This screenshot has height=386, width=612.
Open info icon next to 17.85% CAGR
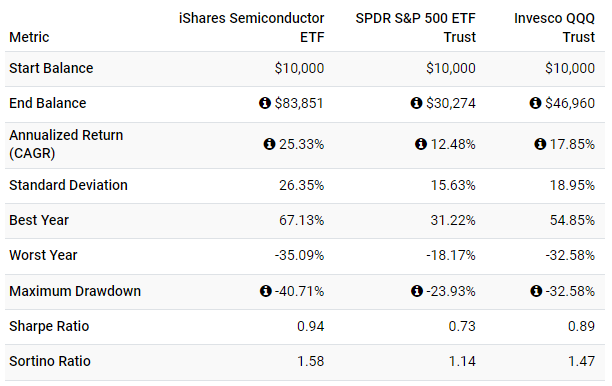[x=540, y=144]
